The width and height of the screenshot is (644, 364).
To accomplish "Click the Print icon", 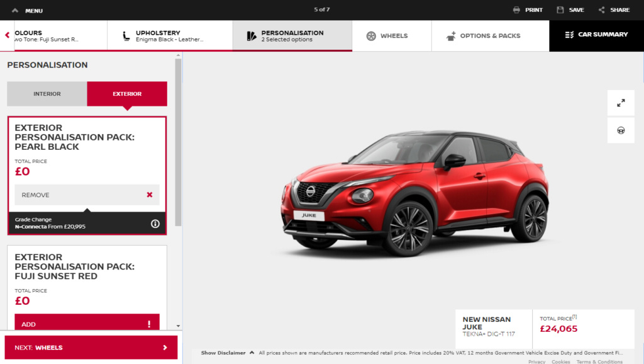I will 516,10.
